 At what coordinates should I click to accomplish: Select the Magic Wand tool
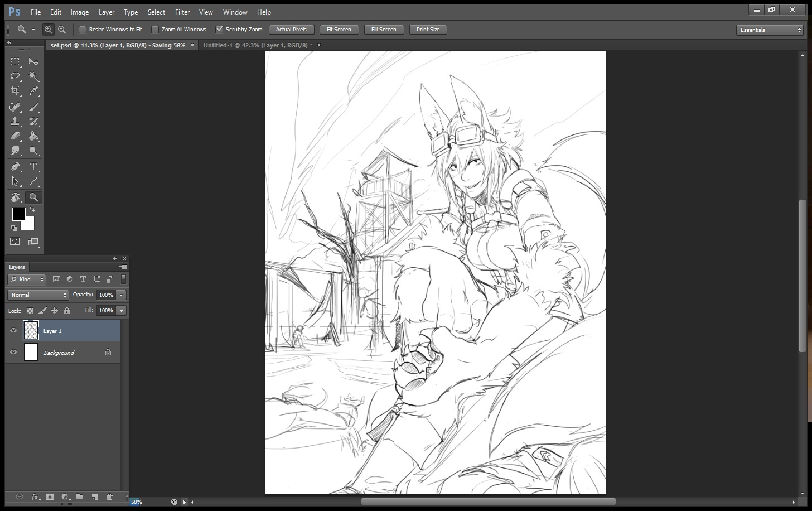33,76
